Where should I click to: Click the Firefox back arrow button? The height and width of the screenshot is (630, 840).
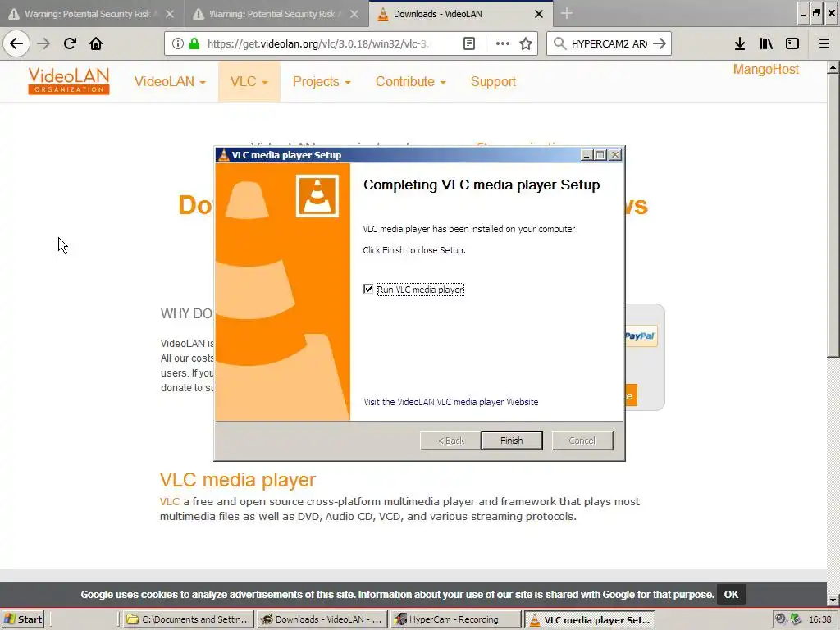point(16,43)
